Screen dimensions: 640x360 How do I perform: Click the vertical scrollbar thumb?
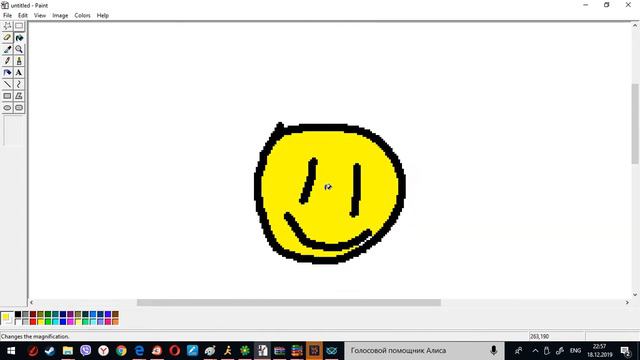[x=635, y=123]
